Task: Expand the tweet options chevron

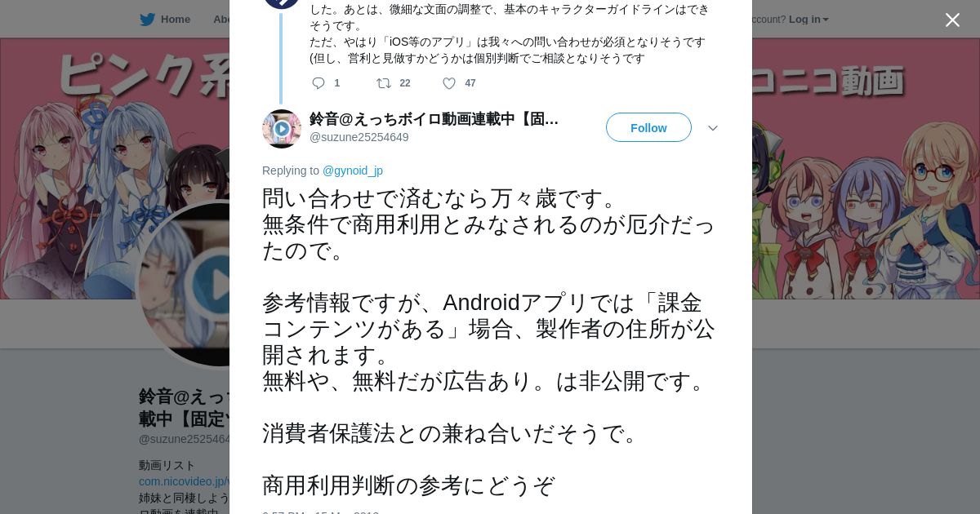Action: tap(712, 128)
